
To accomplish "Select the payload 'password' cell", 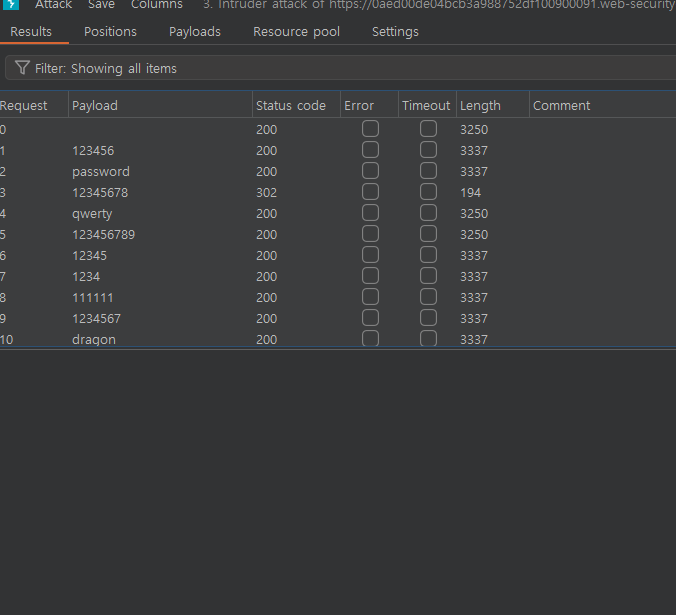I will point(101,172).
